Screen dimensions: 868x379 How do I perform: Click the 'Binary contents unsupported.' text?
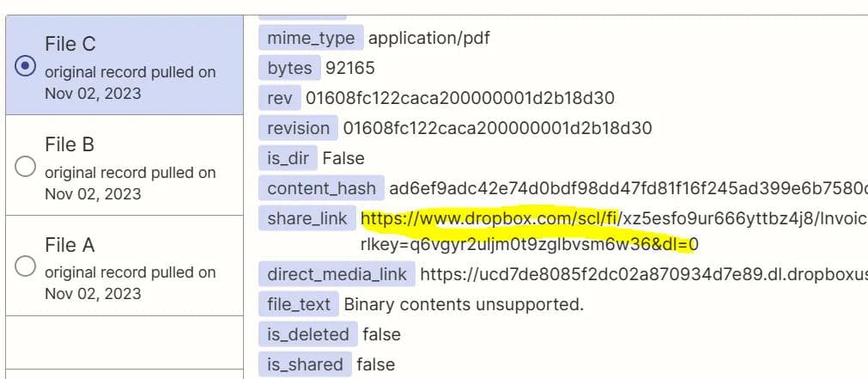pyautogui.click(x=464, y=304)
